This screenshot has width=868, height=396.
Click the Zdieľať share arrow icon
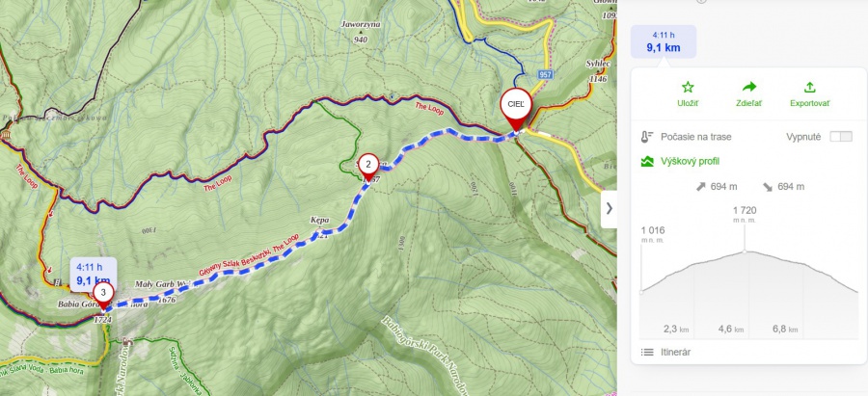click(x=749, y=87)
